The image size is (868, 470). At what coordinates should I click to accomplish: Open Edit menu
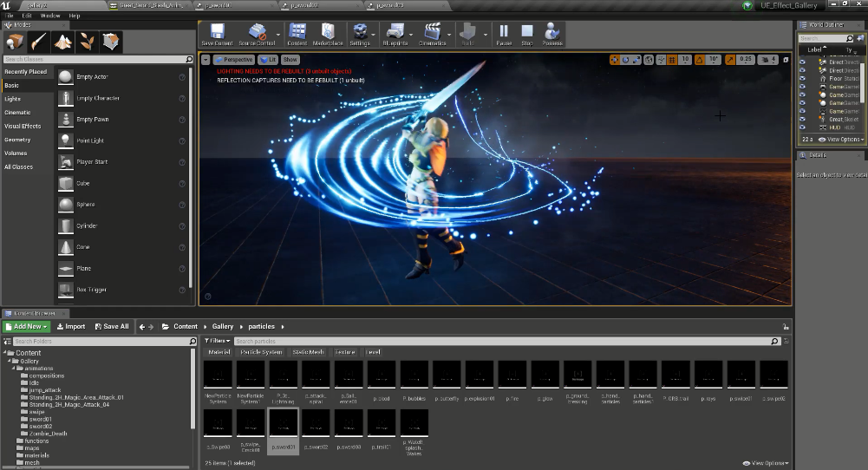pyautogui.click(x=27, y=16)
